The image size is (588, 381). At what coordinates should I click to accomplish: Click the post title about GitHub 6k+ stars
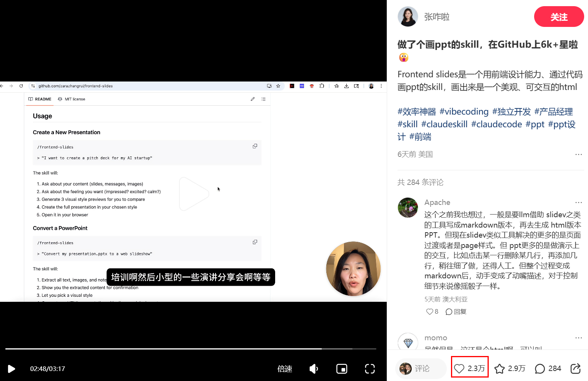coord(488,51)
